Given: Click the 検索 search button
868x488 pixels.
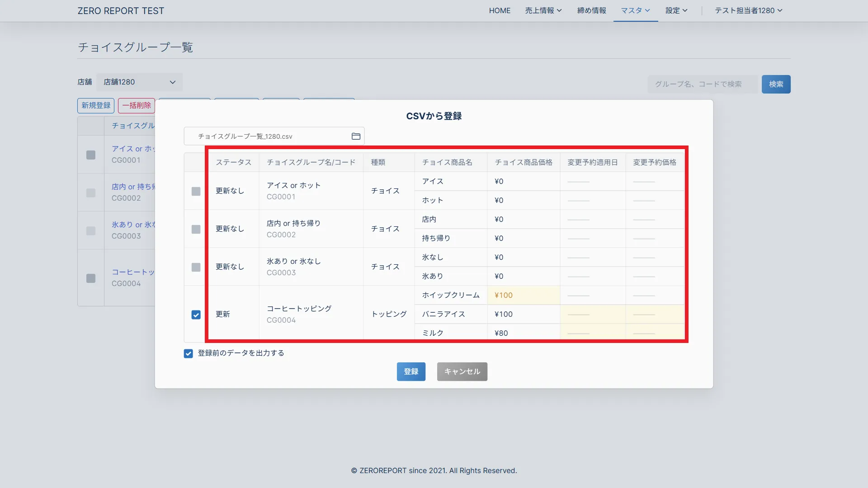Looking at the screenshot, I should tap(776, 84).
